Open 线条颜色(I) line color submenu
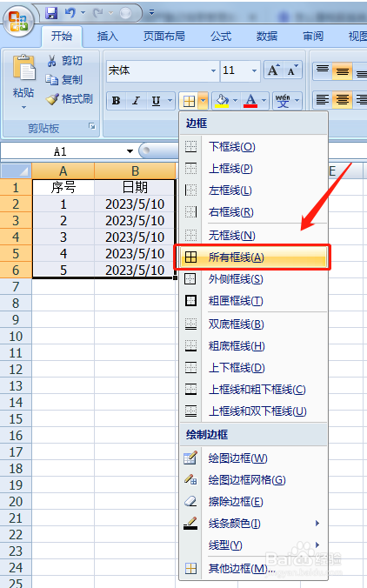 pyautogui.click(x=254, y=524)
